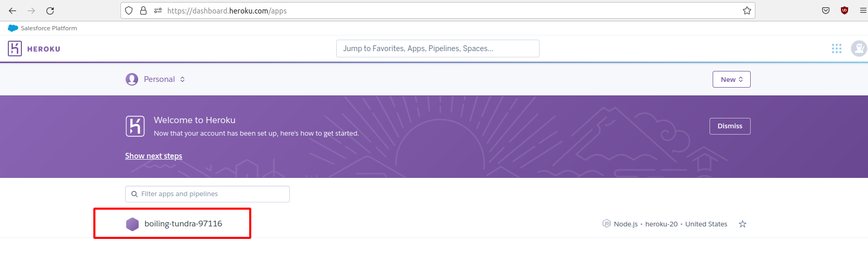868x253 pixels.
Task: Click the Heroku logo icon in header
Action: (x=15, y=49)
